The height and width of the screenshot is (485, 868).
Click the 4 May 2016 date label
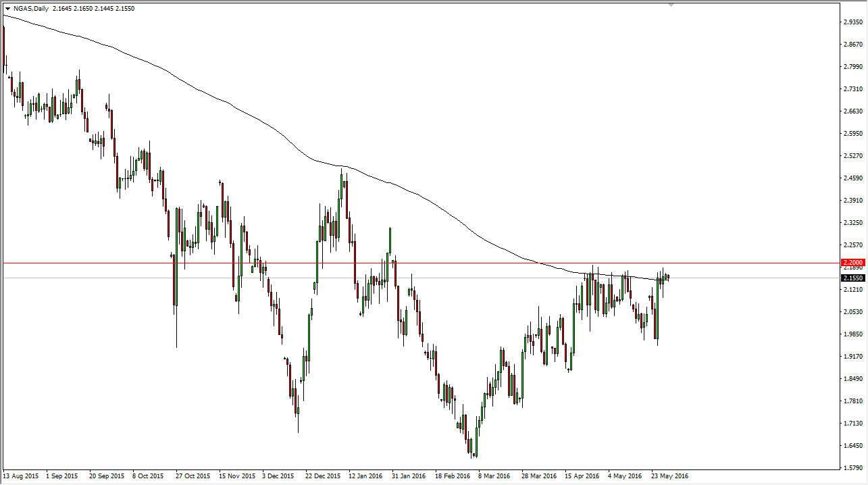point(625,476)
